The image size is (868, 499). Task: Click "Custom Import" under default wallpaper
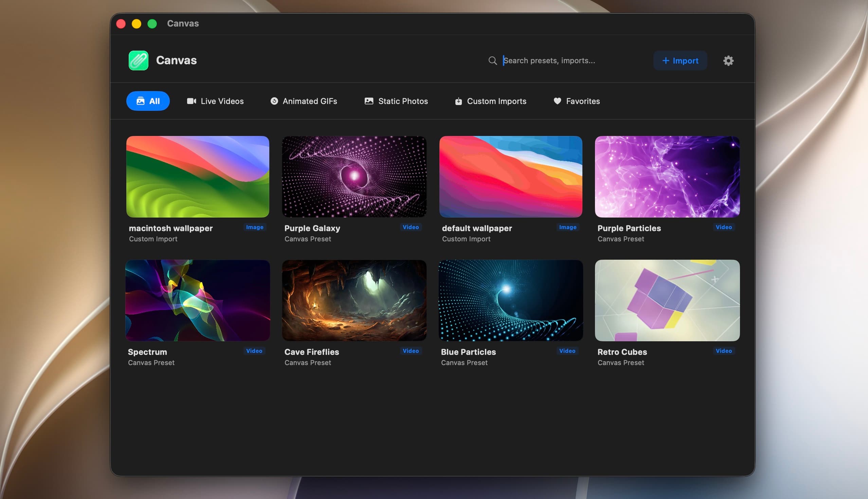pyautogui.click(x=466, y=239)
